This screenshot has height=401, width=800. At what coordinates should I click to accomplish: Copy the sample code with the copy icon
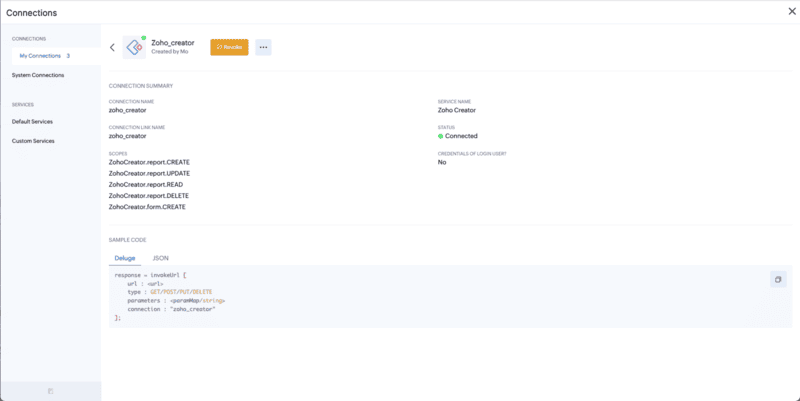pos(778,279)
